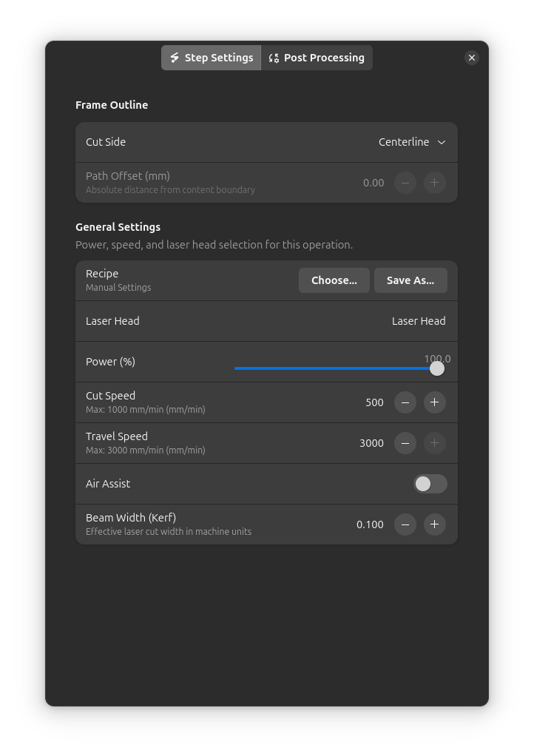Decrease Cut Speed with the minus button

[x=405, y=402]
